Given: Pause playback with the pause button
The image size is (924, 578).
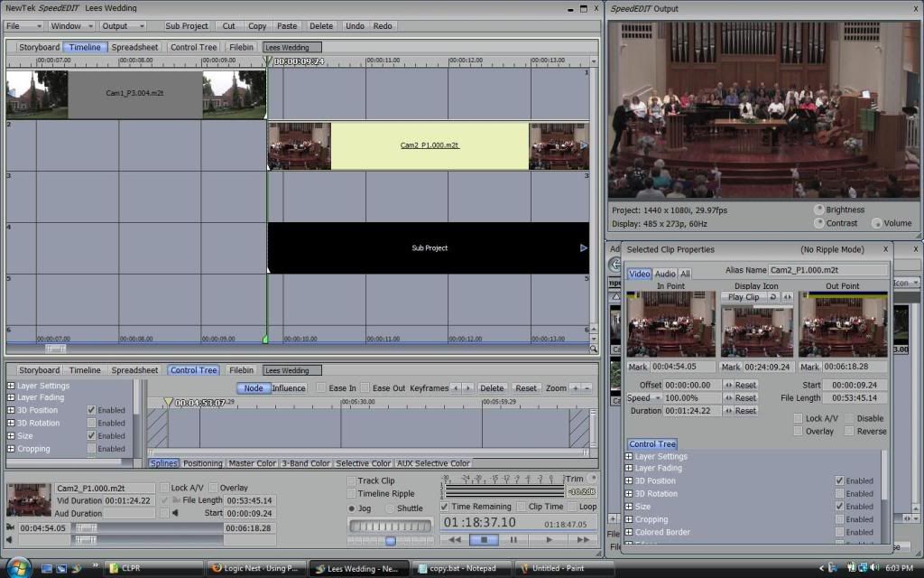Looking at the screenshot, I should pos(513,540).
